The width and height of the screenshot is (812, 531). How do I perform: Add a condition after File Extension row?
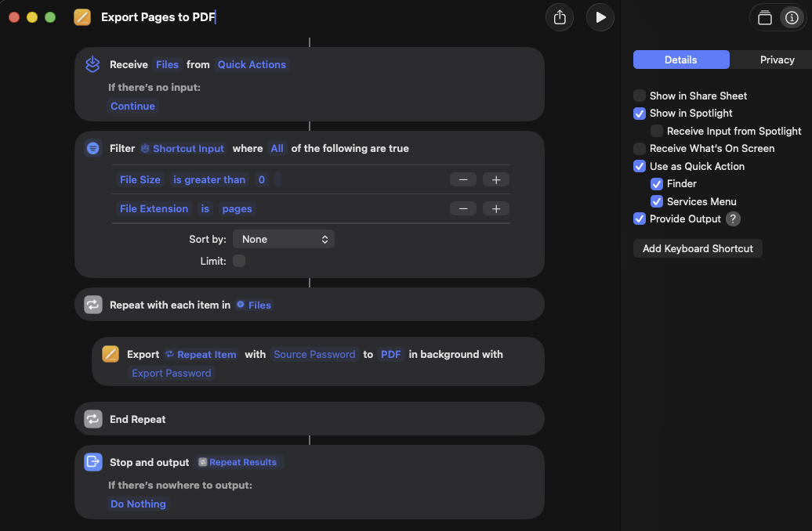(x=495, y=208)
